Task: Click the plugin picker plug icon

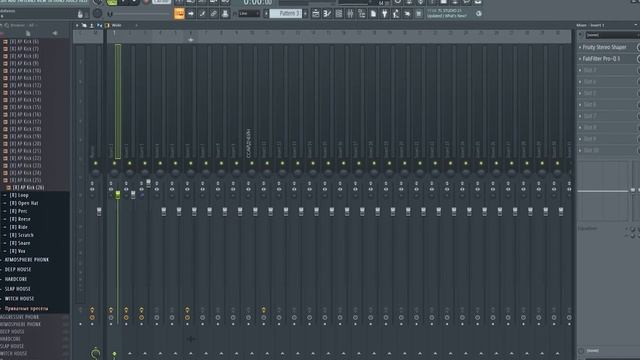Action: point(384,14)
